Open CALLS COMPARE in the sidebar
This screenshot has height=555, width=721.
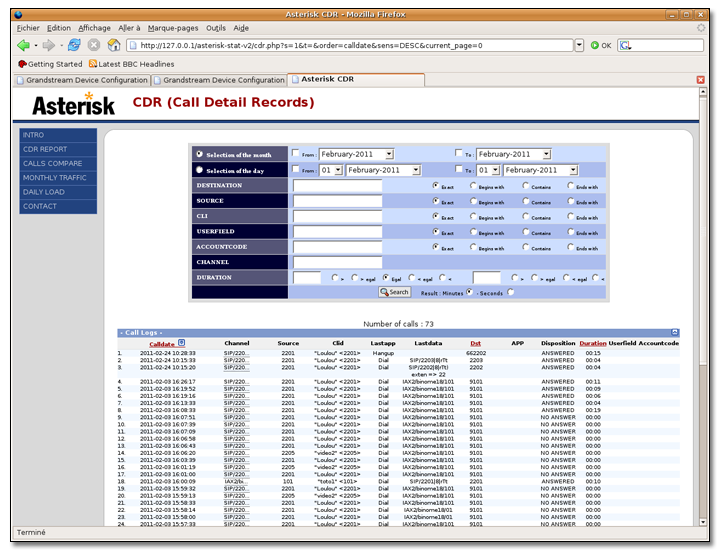pos(58,163)
